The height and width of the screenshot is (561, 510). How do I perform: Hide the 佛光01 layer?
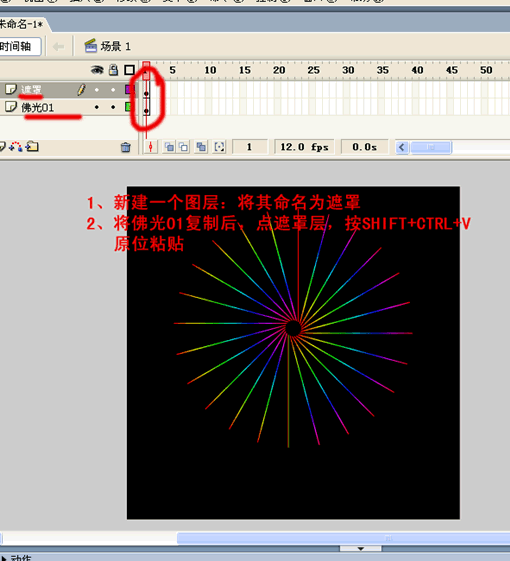[97, 107]
